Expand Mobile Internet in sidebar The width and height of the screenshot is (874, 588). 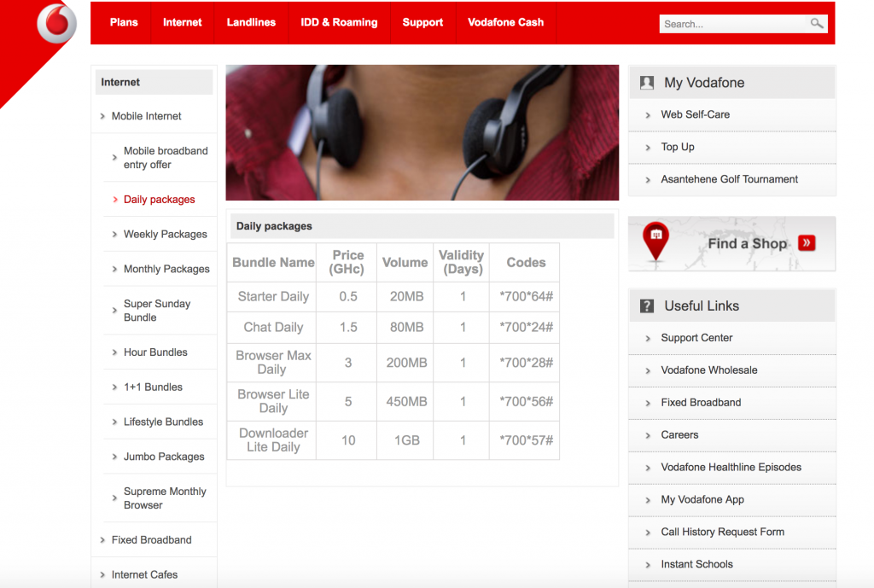[x=147, y=116]
